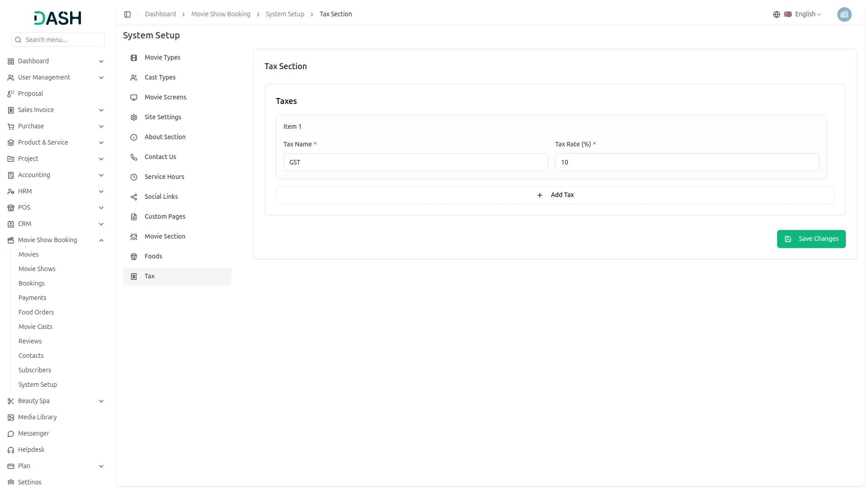Expand the Accounting menu
This screenshot has height=488, width=868.
click(x=101, y=175)
